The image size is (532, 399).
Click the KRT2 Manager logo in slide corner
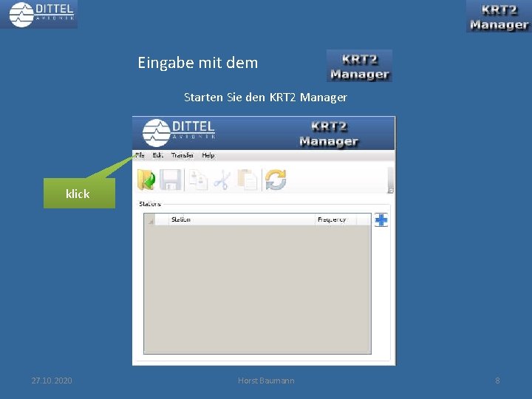(x=499, y=16)
